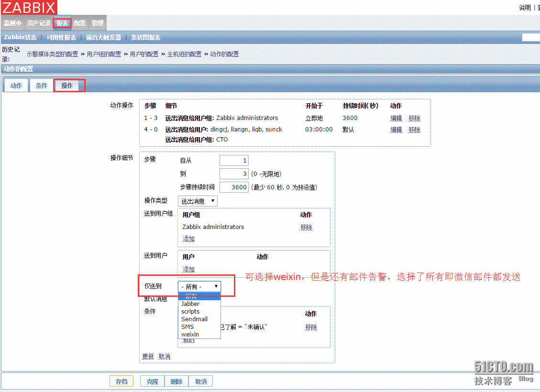The height and width of the screenshot is (392, 540).
Task: Click the text dingcj, liangn, liqb, sunck
Action: pos(246,130)
